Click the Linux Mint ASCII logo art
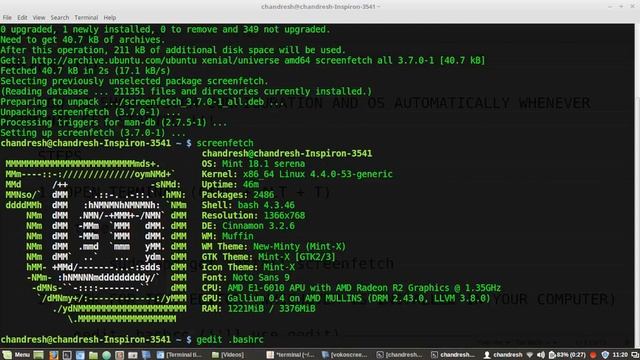The image size is (640, 360). click(96, 241)
